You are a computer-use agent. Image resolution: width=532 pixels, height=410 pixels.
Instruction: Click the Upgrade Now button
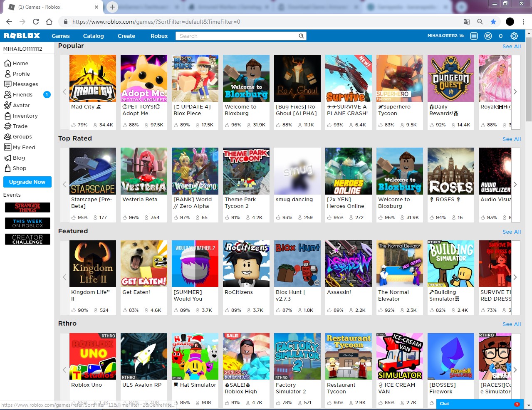(27, 182)
